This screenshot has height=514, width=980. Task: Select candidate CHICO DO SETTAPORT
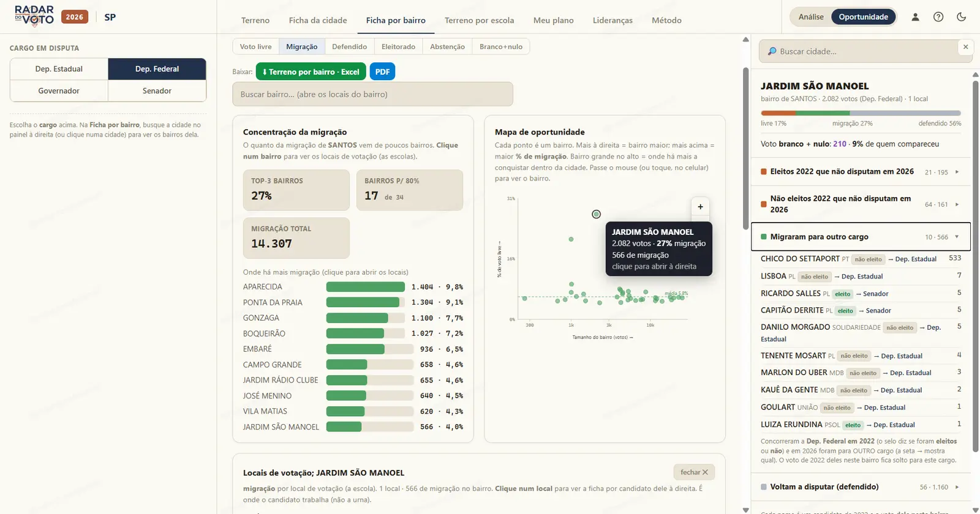(861, 259)
